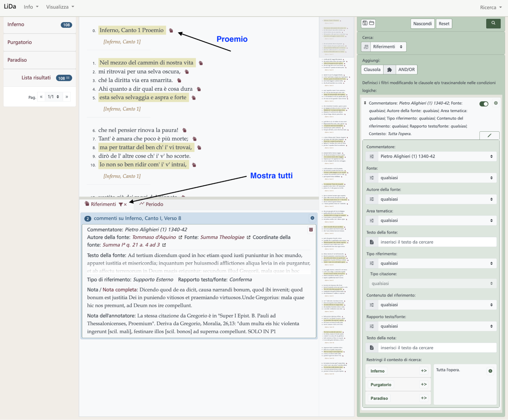Screen dimensions: 508x420
Task: Click the filter options icon beside Contenuto del riferimento
Action: point(372,305)
